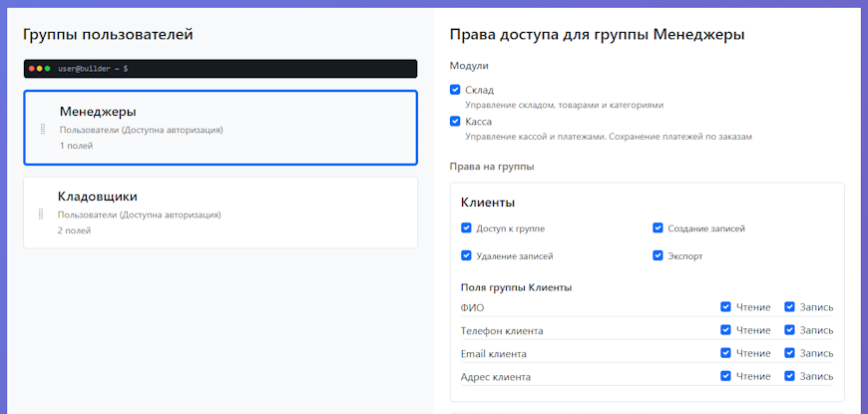The image size is (868, 414).
Task: Click the red dot in terminal bar
Action: coord(32,68)
